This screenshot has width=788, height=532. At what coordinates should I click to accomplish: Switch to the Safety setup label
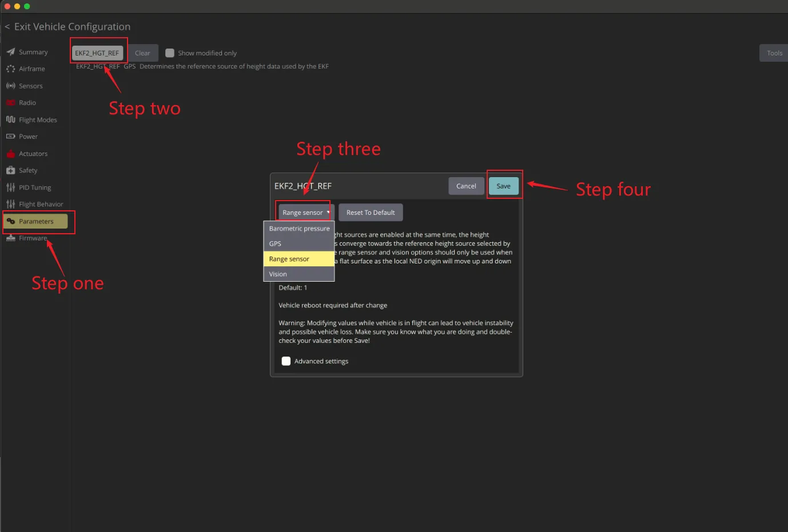point(28,170)
